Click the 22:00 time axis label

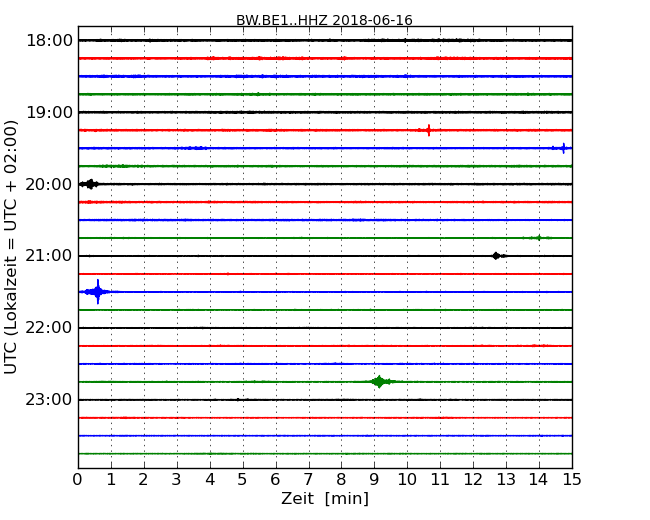(49, 328)
